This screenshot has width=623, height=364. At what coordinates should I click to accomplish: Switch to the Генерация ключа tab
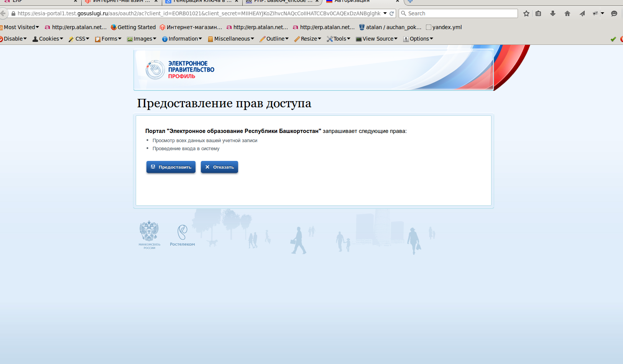pyautogui.click(x=202, y=2)
